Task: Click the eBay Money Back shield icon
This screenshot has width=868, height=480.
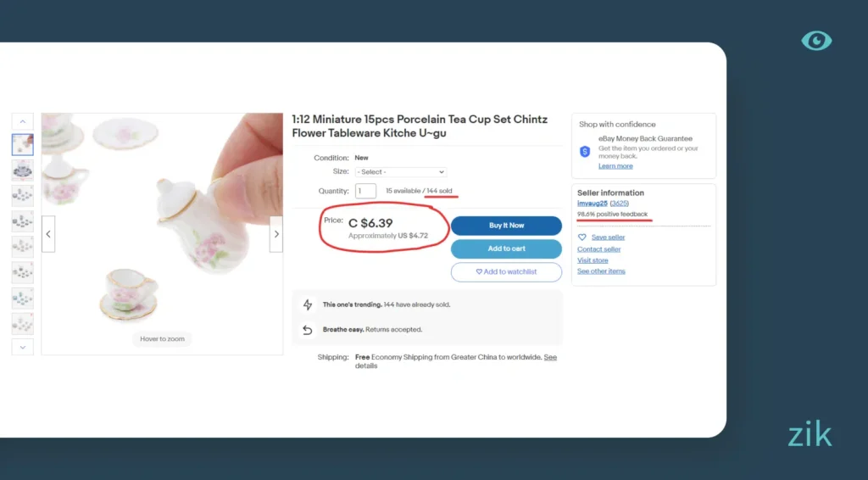Action: [585, 152]
